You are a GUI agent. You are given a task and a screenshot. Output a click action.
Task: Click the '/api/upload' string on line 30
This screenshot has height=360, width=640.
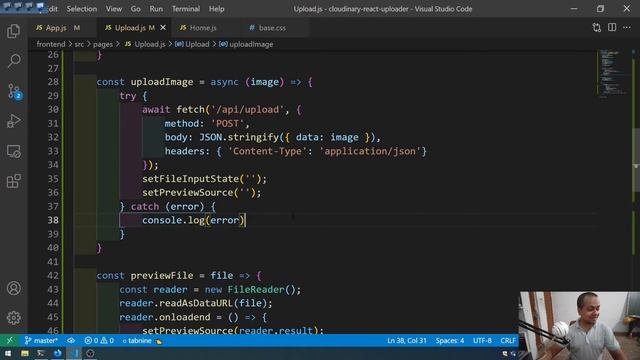tap(247, 109)
